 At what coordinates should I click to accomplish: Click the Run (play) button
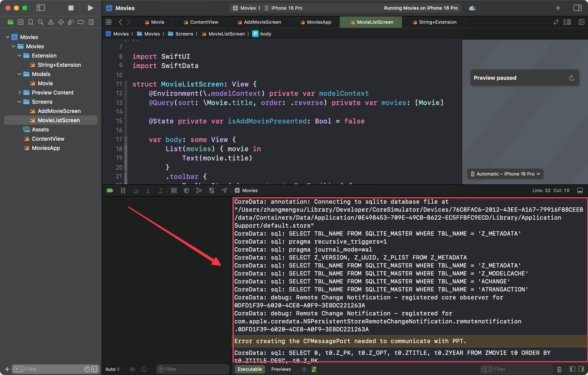pyautogui.click(x=90, y=8)
